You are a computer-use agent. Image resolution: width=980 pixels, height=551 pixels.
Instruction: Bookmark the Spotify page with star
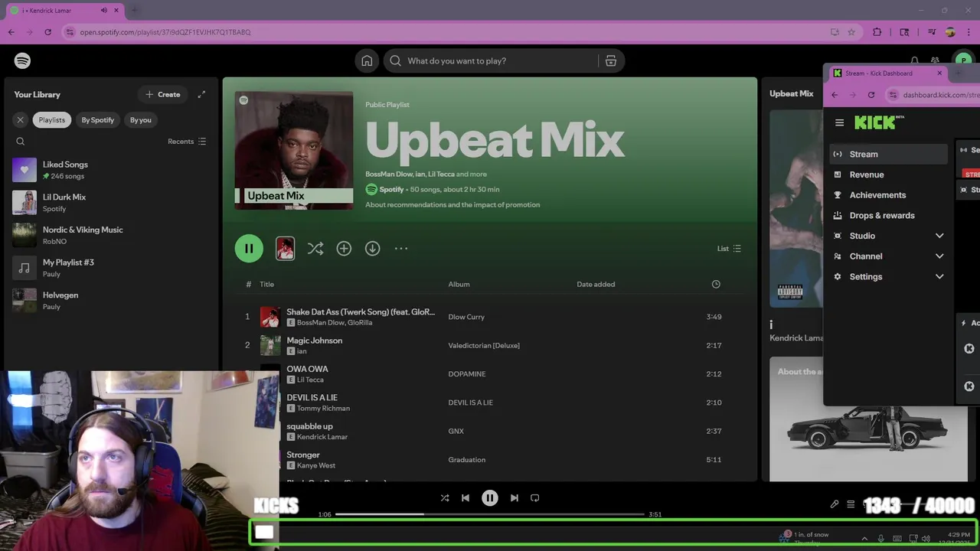point(851,32)
